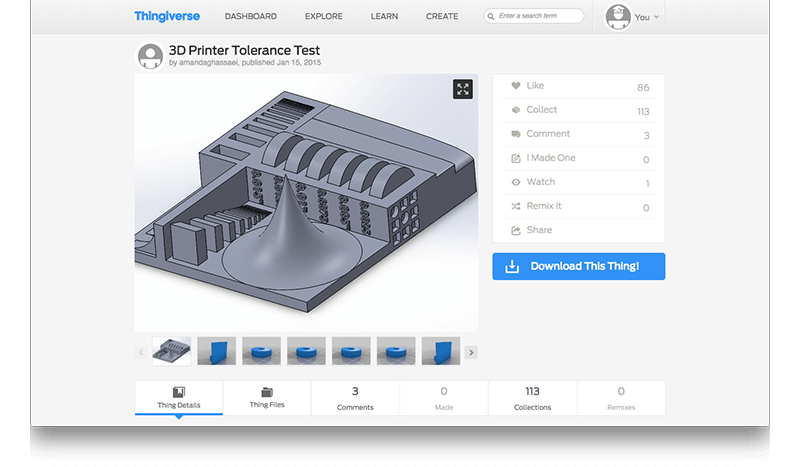The width and height of the screenshot is (800, 467).
Task: Select the first gray model thumbnail
Action: tap(171, 351)
